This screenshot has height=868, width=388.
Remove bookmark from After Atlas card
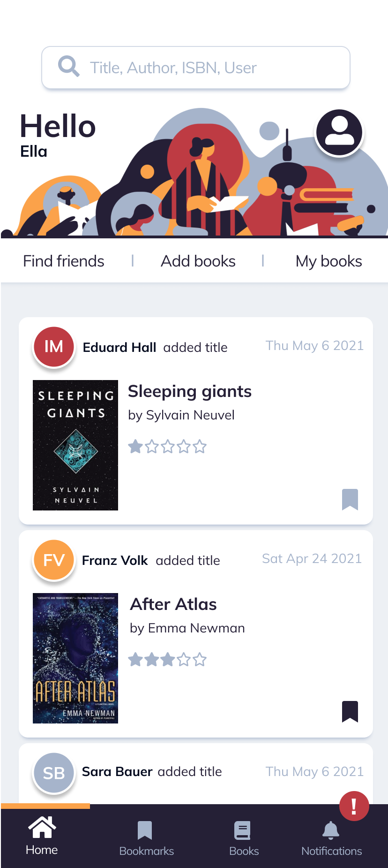point(350,711)
